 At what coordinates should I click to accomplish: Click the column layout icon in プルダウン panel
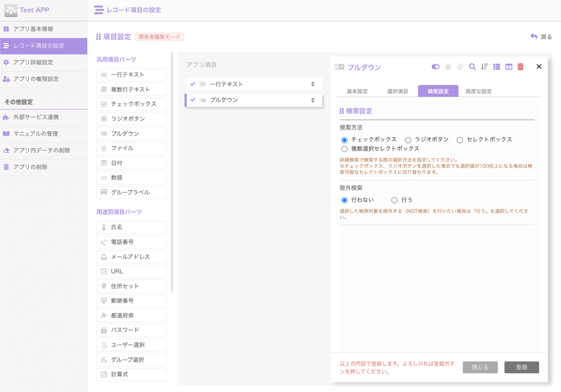pos(509,67)
